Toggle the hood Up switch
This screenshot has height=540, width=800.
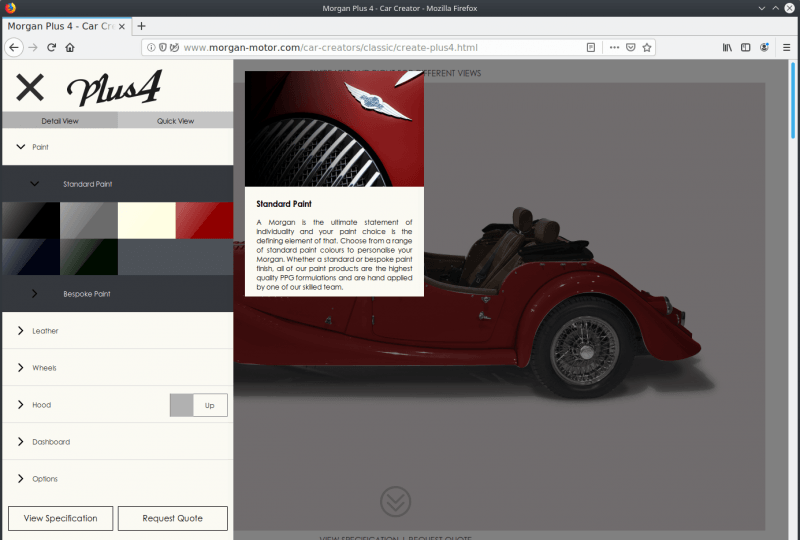pos(198,405)
